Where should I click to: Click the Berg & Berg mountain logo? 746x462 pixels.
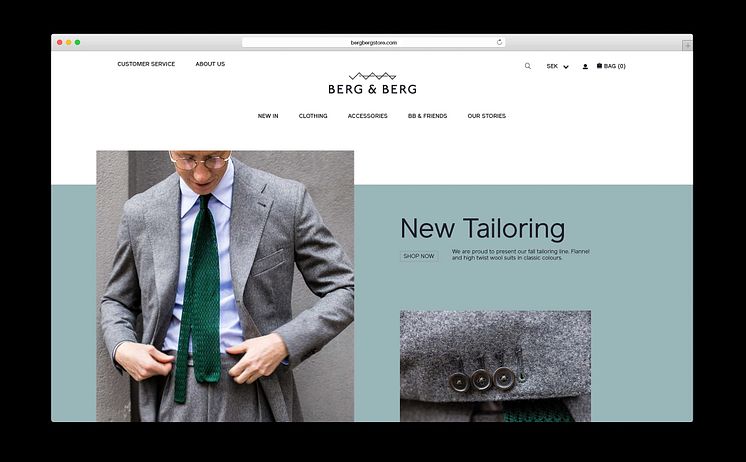pyautogui.click(x=373, y=83)
